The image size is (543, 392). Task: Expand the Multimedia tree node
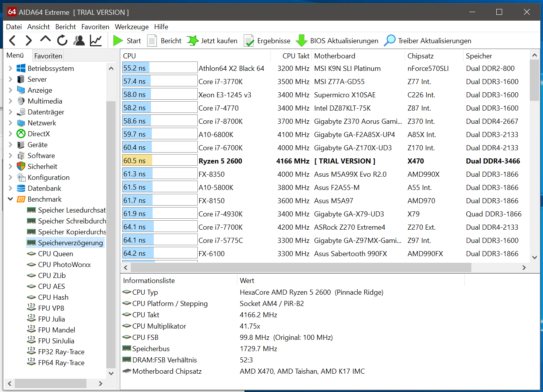[10, 101]
